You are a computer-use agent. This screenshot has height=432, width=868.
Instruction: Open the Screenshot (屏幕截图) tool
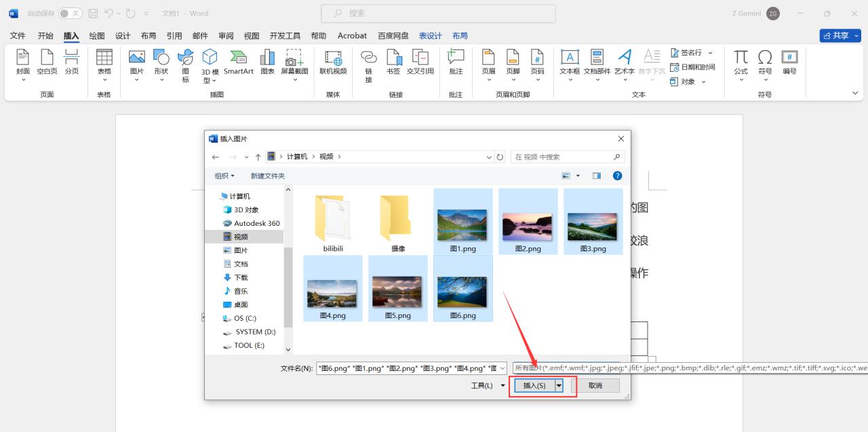pyautogui.click(x=294, y=62)
